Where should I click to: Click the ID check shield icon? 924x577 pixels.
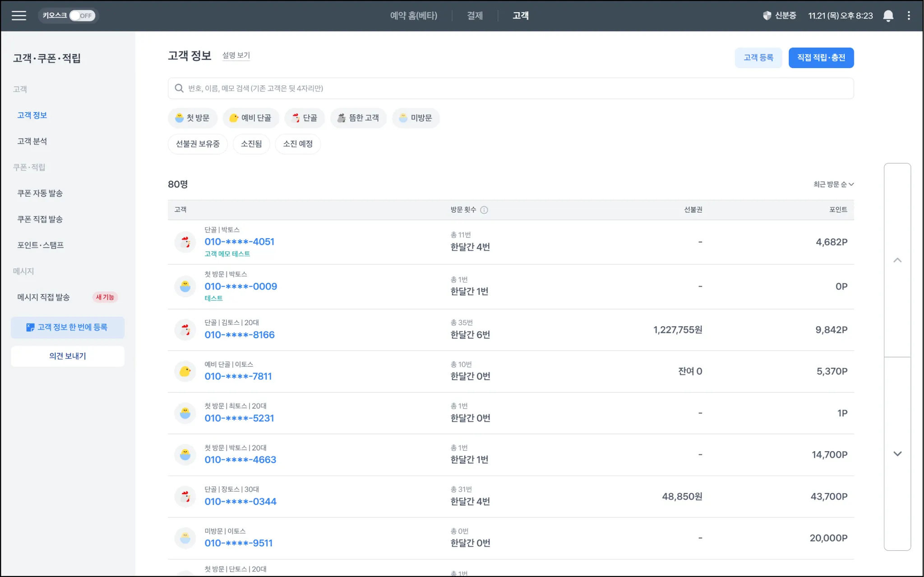[767, 16]
